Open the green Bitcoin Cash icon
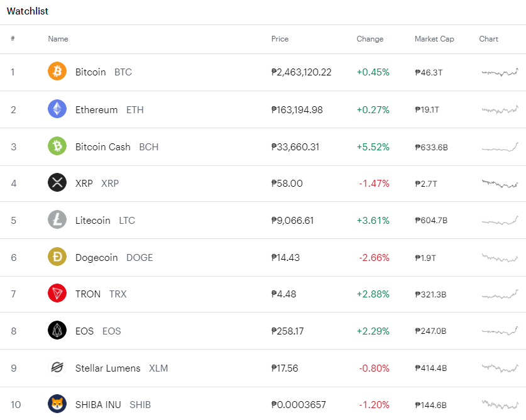The width and height of the screenshot is (526, 420). click(57, 146)
